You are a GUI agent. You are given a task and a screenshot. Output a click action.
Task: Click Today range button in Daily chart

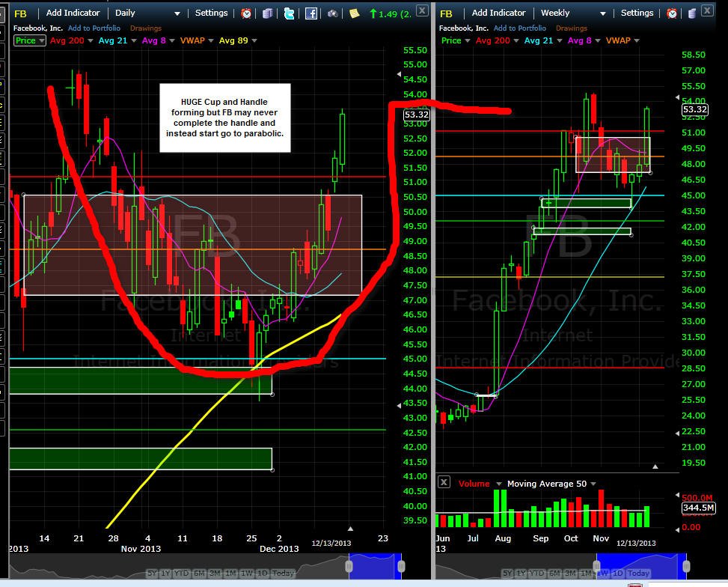point(283,573)
